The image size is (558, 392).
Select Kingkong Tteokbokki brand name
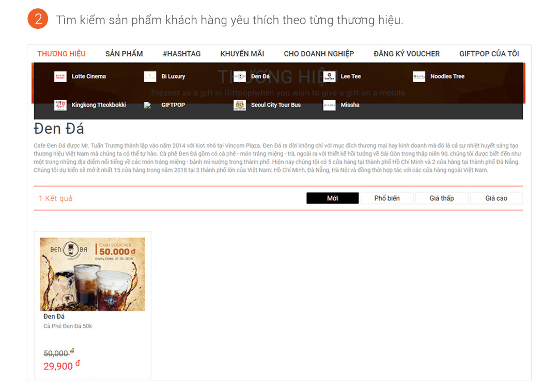pyautogui.click(x=99, y=104)
